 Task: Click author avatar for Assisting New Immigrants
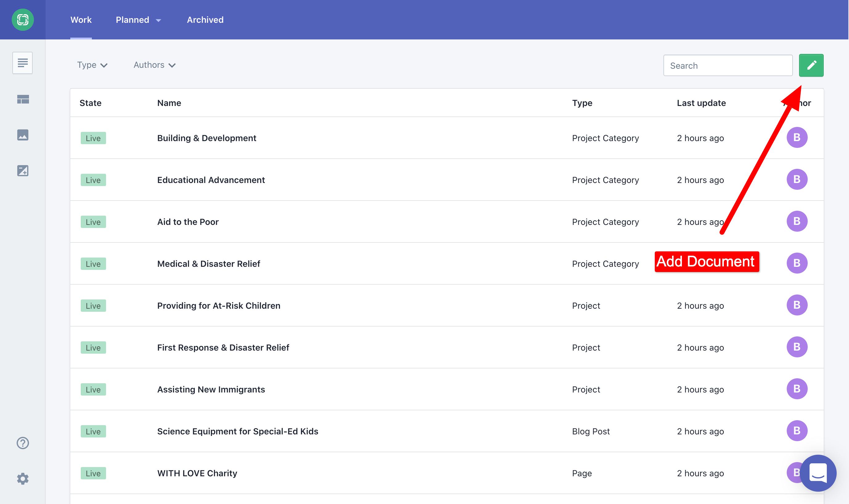click(797, 389)
